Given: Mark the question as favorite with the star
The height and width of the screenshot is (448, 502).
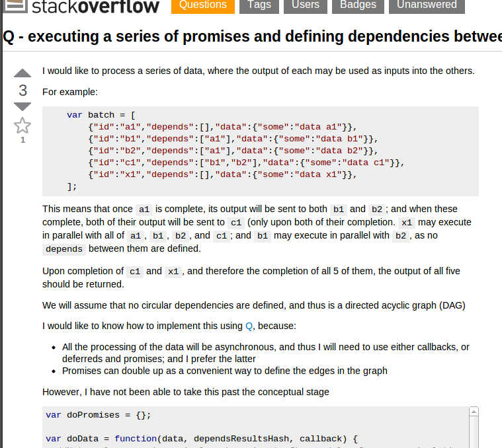Looking at the screenshot, I should click(x=22, y=126).
